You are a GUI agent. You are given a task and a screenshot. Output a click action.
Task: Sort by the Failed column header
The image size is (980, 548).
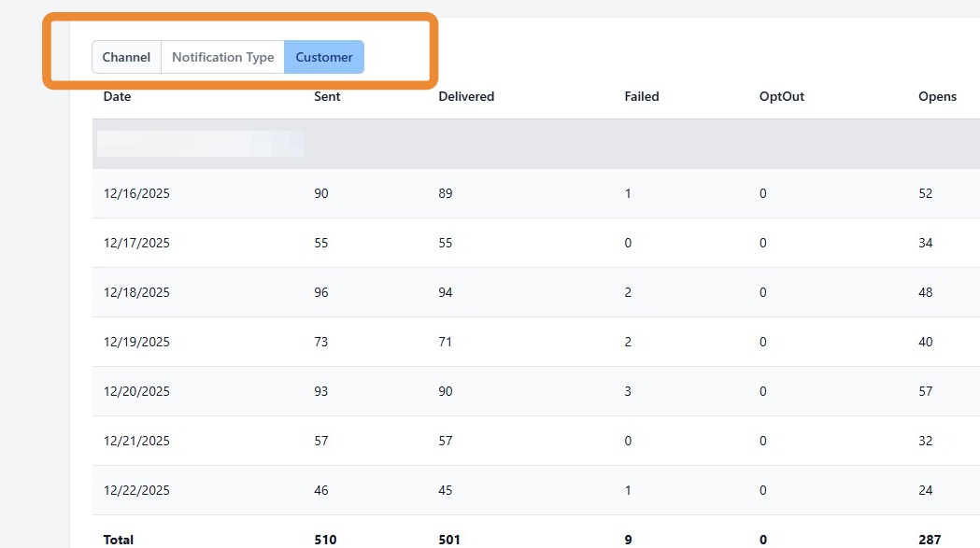point(642,96)
